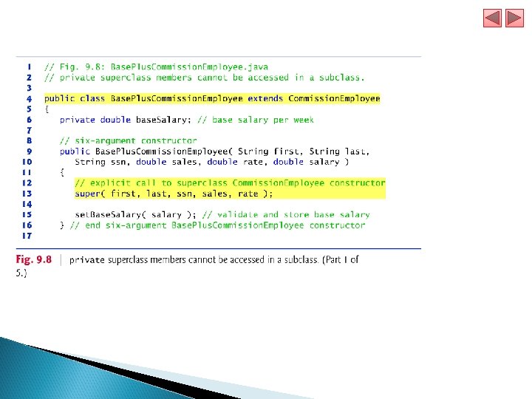Select comment '// Fig. 9.8: BasePlusCommissionEmployee.java'
Image resolution: width=532 pixels, height=399 pixels.
tap(156, 66)
